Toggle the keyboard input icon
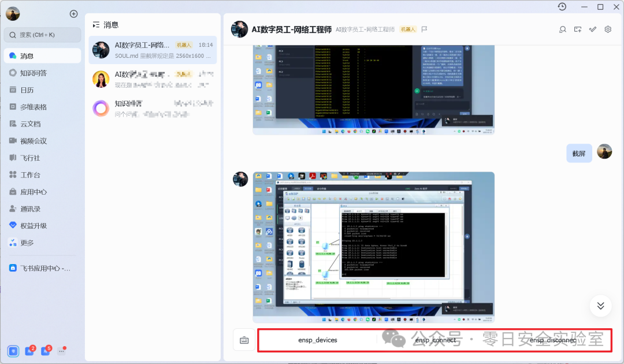Viewport: 624px width, 364px height. 244,340
